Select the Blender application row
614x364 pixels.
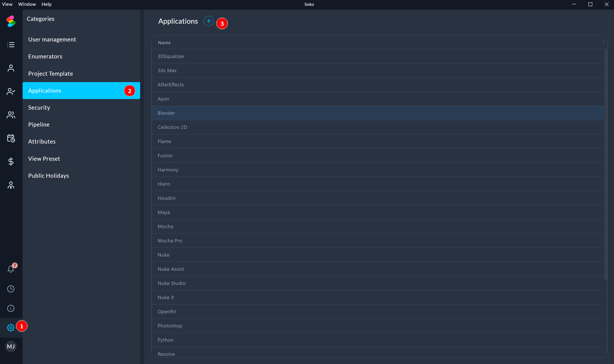point(166,113)
